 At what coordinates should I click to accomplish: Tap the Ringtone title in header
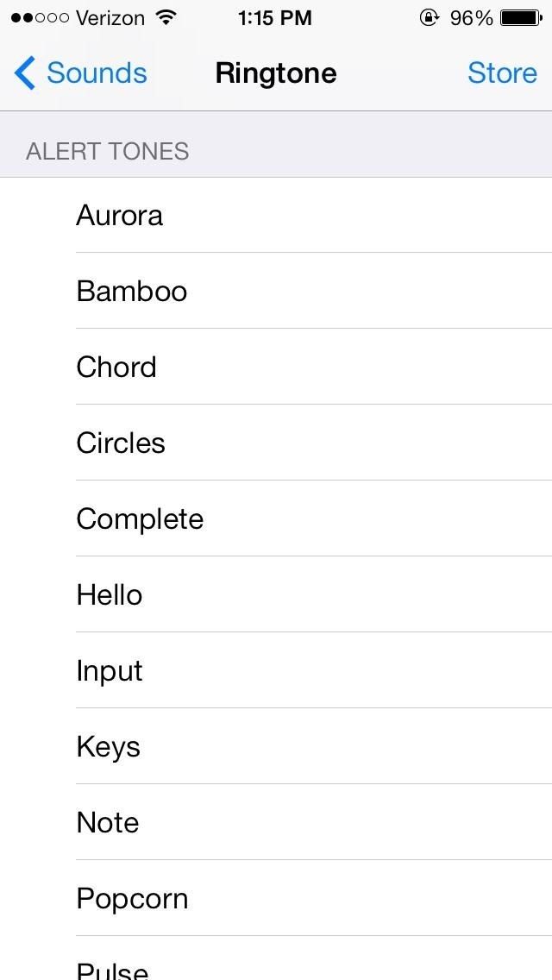tap(276, 73)
